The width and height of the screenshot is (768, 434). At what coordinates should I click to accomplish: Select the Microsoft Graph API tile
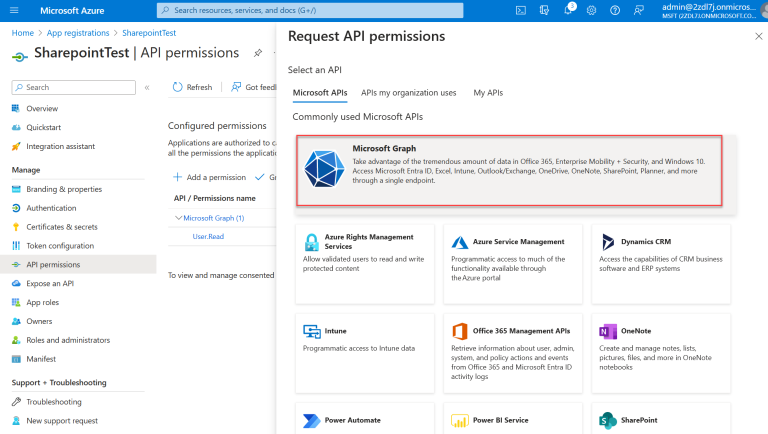pyautogui.click(x=509, y=171)
